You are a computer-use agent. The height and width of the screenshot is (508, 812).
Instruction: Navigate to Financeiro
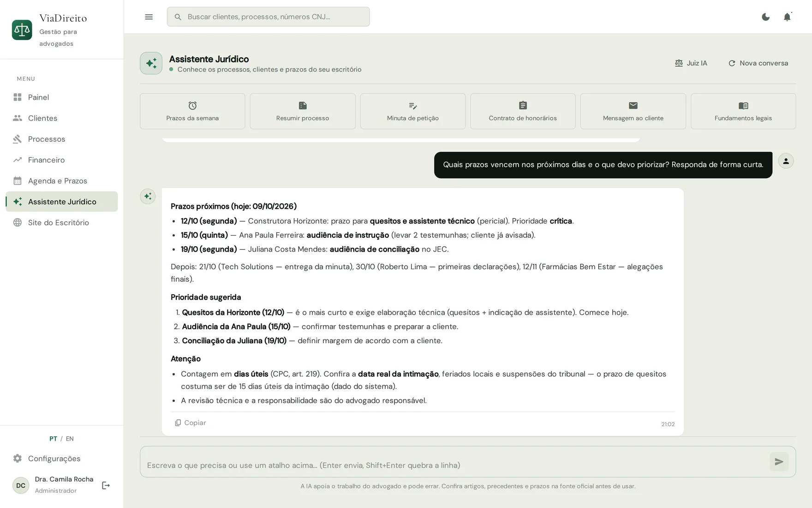tap(61, 160)
